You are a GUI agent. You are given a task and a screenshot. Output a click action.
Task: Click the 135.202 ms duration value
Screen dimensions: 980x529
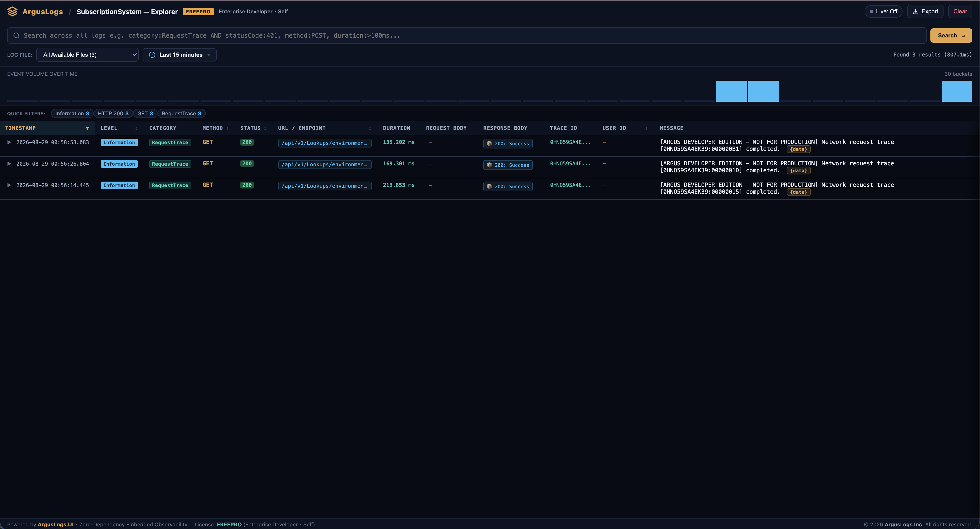pyautogui.click(x=399, y=142)
